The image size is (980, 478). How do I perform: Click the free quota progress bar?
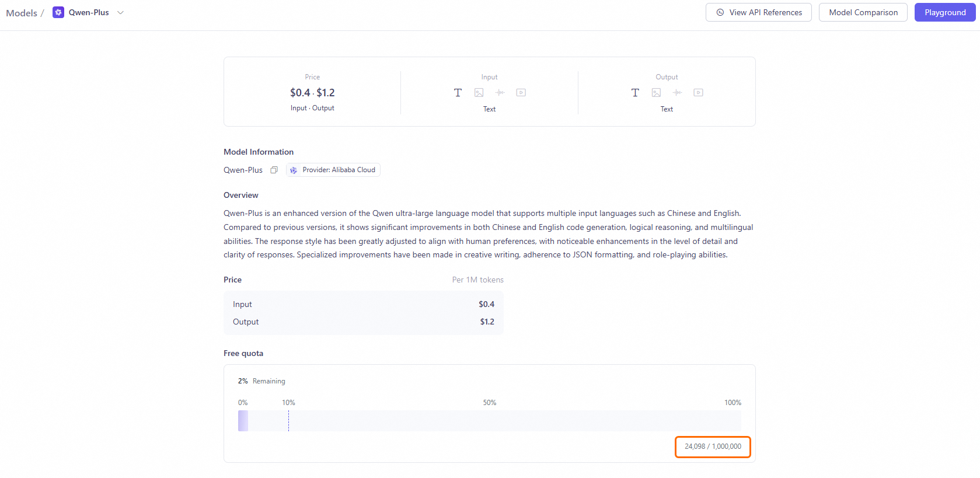[489, 421]
